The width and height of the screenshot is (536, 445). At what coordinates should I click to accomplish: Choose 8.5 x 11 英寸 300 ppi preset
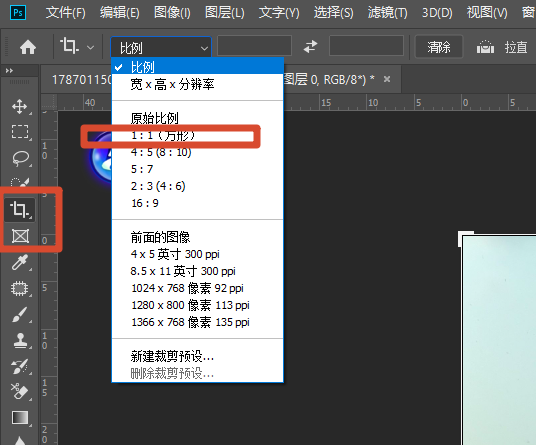click(x=198, y=271)
